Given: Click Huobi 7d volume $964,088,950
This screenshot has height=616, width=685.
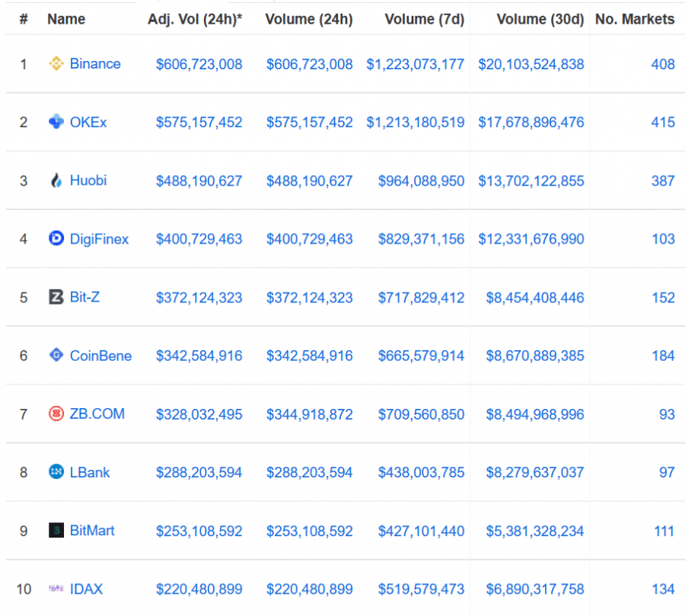Looking at the screenshot, I should tap(421, 181).
